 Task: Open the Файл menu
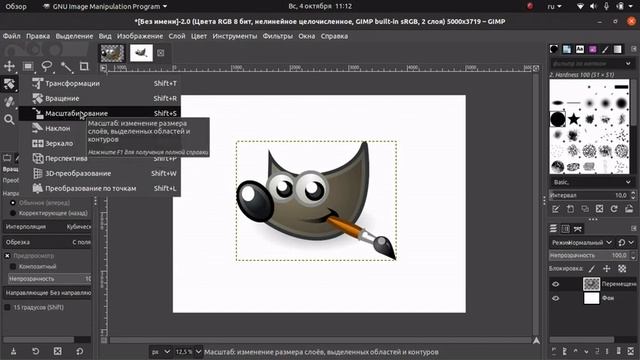pos(11,36)
